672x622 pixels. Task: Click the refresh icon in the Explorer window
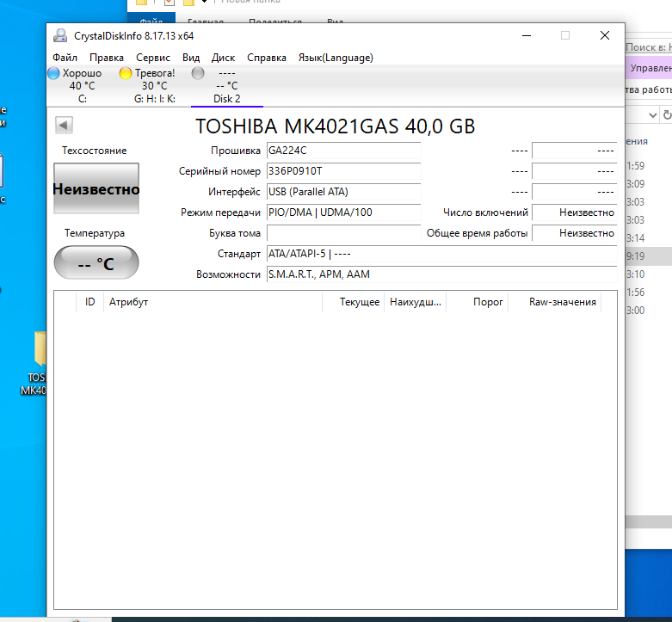pos(667,114)
